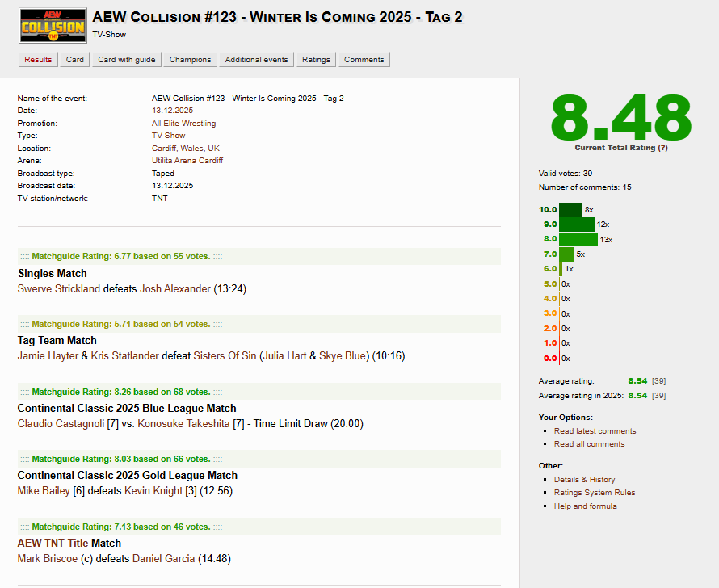
Task: Click the Kevin Knight link
Action: tap(153, 491)
